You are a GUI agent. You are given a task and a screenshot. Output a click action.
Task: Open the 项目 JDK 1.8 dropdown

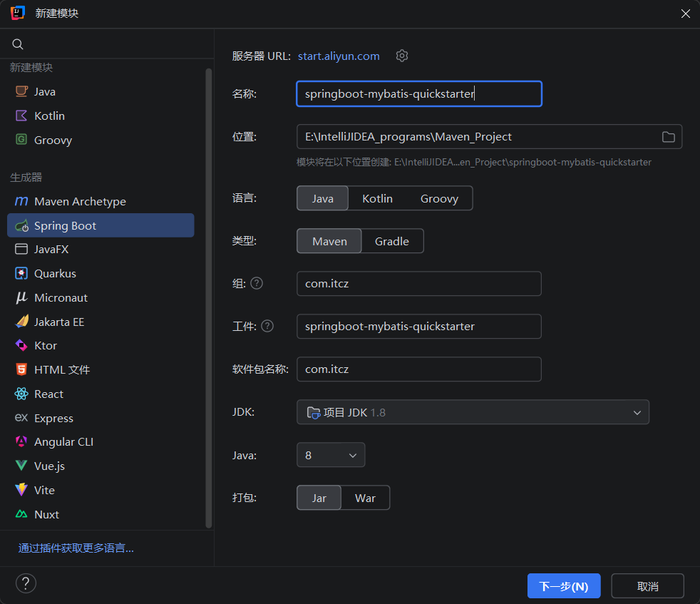tap(473, 412)
